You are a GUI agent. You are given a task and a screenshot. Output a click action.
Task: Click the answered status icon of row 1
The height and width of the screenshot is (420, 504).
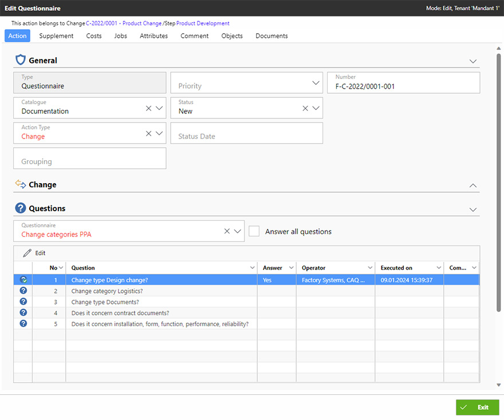point(23,280)
